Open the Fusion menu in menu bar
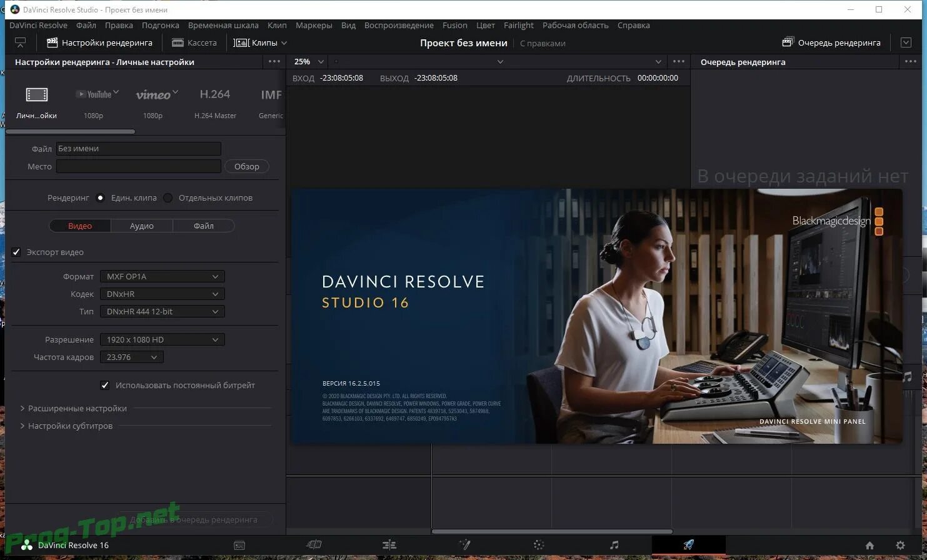927x560 pixels. [x=454, y=25]
